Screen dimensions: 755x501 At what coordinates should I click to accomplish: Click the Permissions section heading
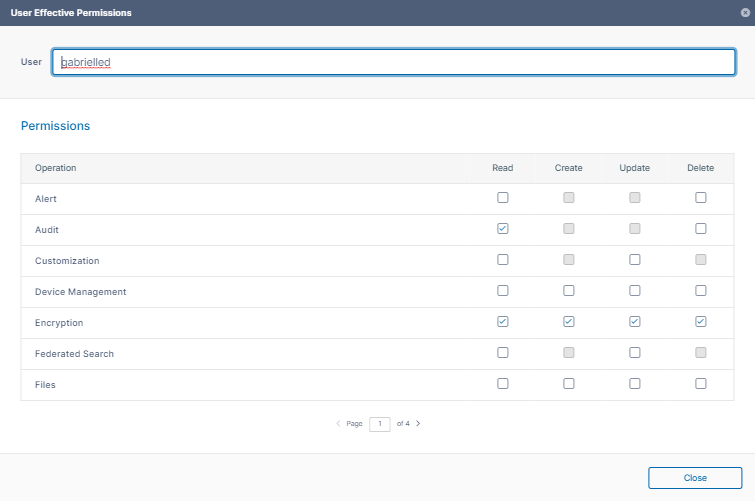coord(55,126)
